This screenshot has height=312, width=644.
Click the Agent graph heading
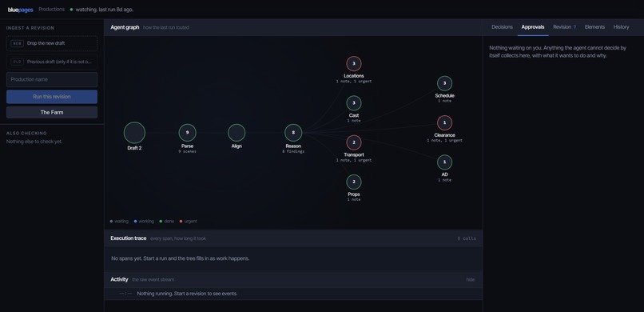click(125, 27)
